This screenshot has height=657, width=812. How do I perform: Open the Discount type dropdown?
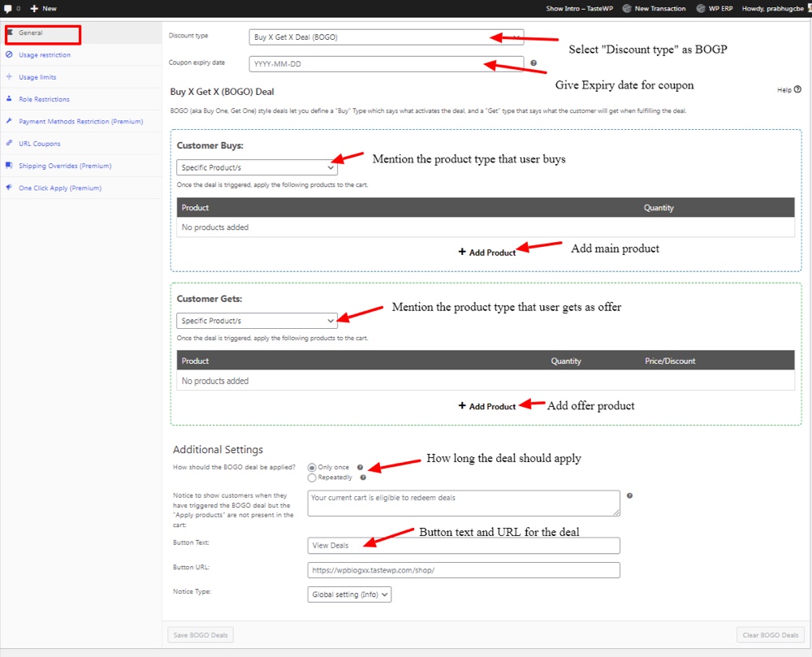click(386, 37)
